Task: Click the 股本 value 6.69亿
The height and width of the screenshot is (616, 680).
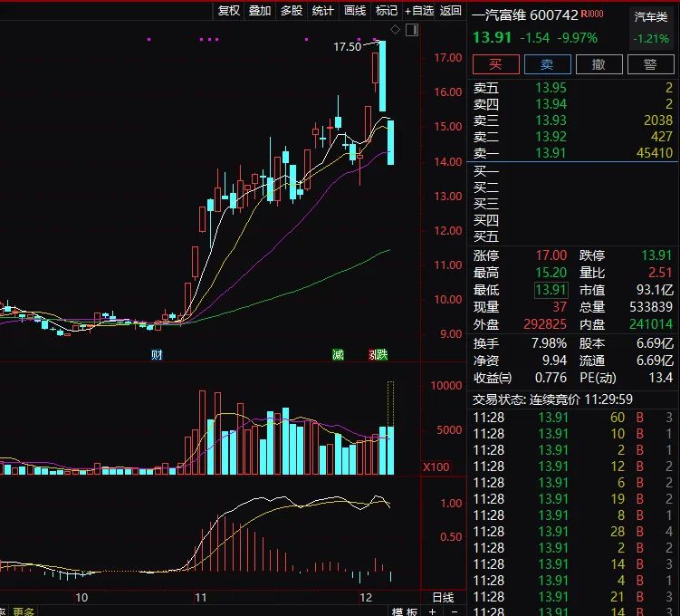Action: coord(655,343)
